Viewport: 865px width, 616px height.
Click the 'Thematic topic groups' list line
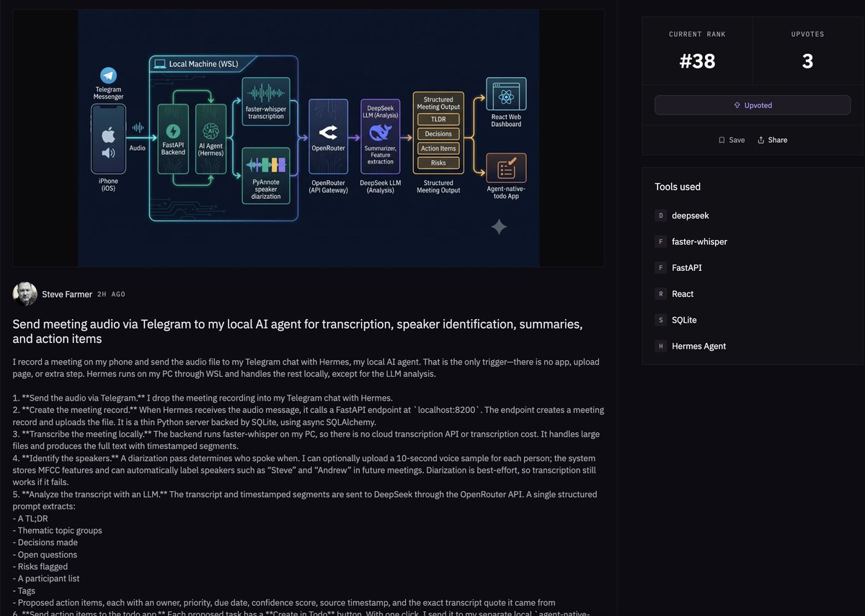point(58,530)
